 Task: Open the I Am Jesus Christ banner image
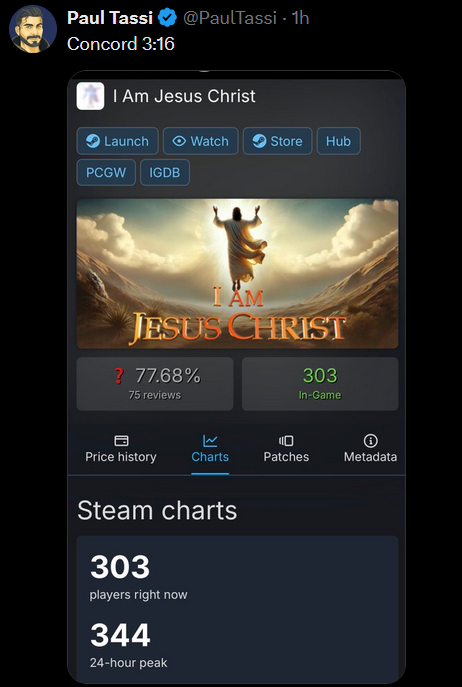pos(238,274)
